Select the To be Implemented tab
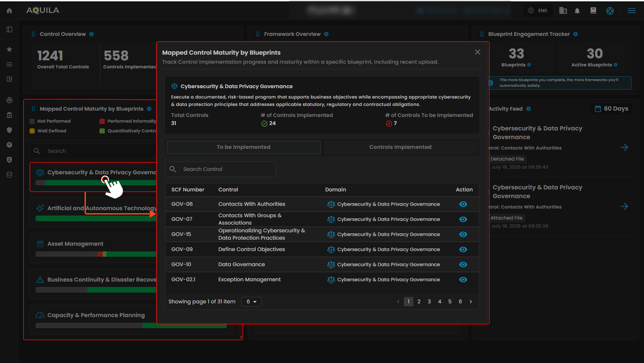644x363 pixels. (243, 147)
